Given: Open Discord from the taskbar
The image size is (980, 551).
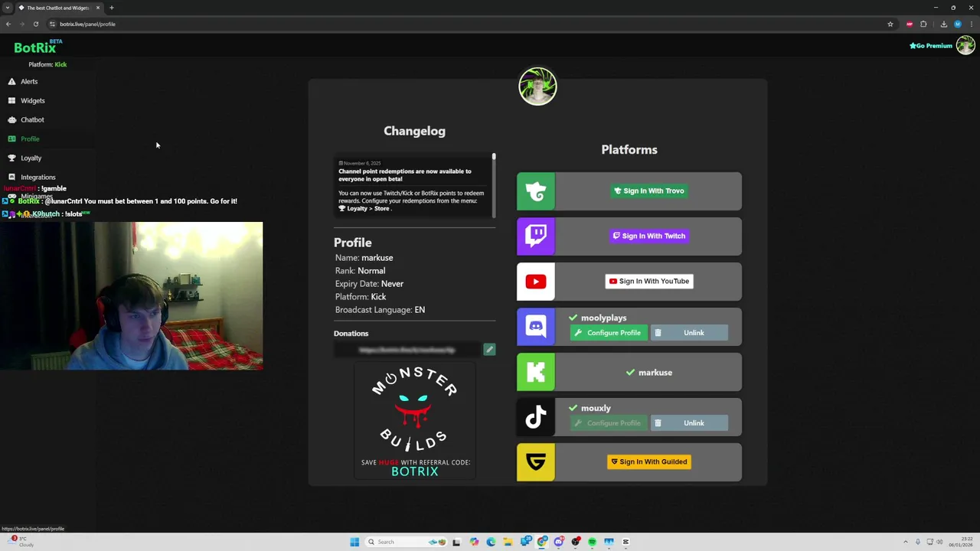Looking at the screenshot, I should (560, 542).
